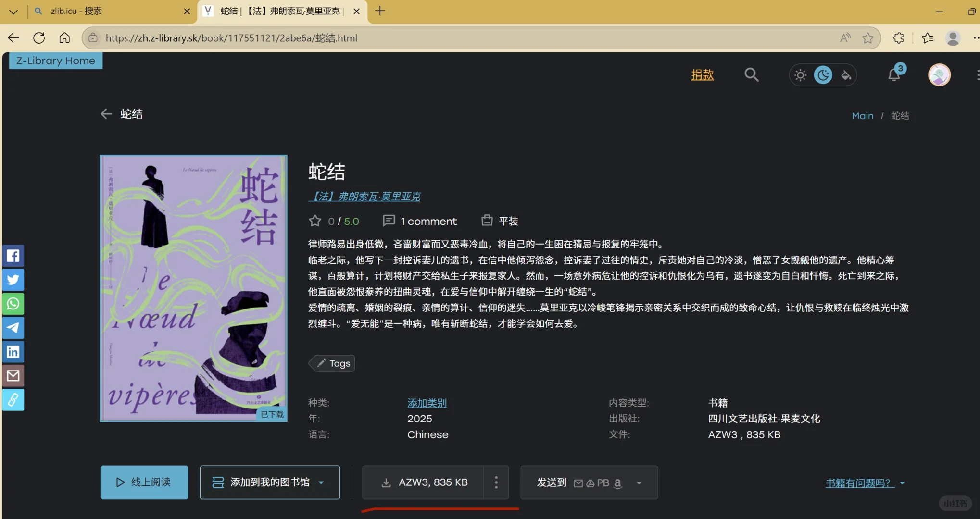Open read aloud icon in address bar

[845, 38]
